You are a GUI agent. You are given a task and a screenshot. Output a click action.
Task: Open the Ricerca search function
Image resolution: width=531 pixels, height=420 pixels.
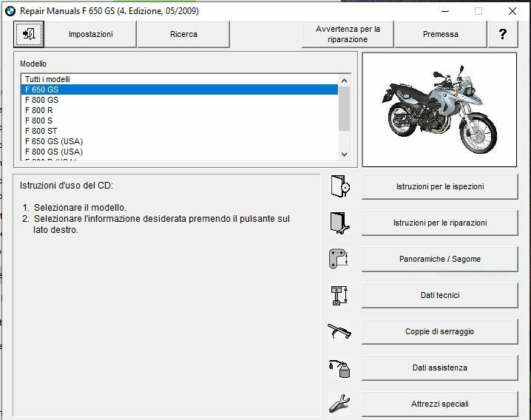[183, 34]
